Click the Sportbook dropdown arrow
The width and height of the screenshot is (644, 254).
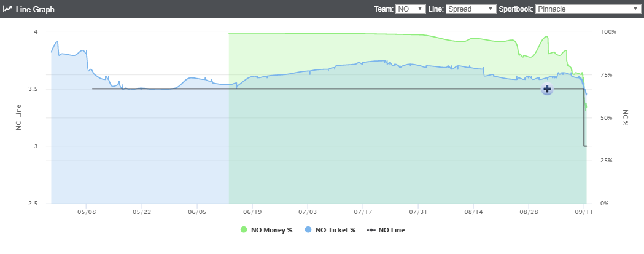[x=635, y=9]
